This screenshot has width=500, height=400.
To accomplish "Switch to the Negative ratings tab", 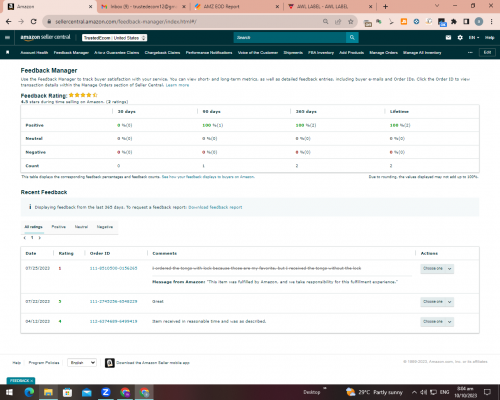I will point(105,227).
